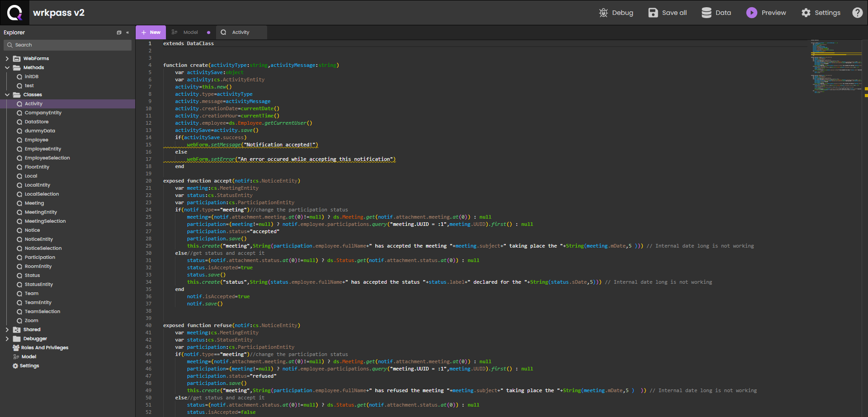
Task: Open Model from the Explorer tree
Action: coord(28,357)
